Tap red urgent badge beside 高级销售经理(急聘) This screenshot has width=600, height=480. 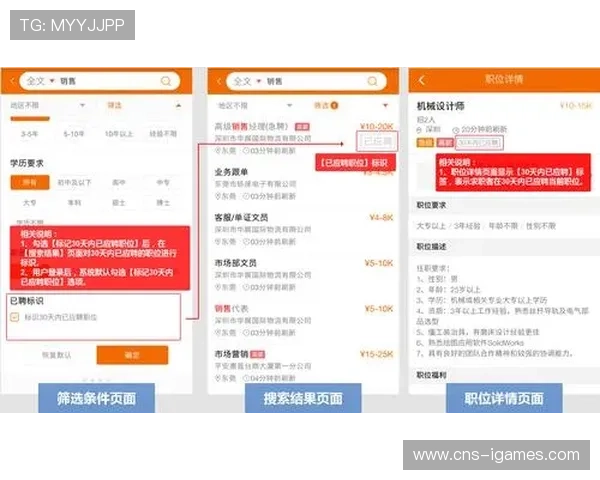point(302,126)
